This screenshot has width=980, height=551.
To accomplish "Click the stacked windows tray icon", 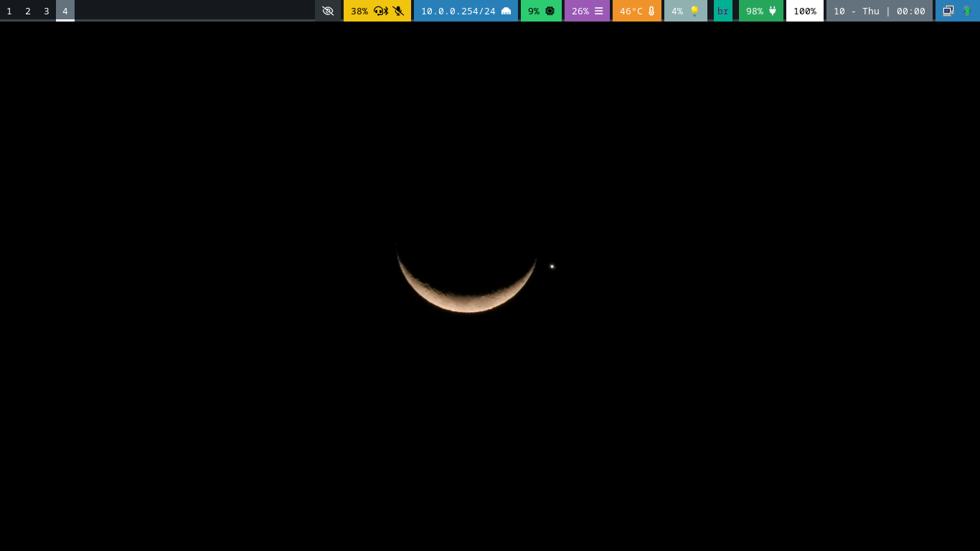I will pos(948,11).
